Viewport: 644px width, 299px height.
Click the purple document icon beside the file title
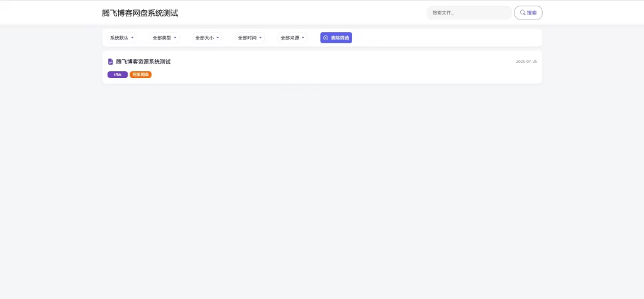(x=111, y=62)
